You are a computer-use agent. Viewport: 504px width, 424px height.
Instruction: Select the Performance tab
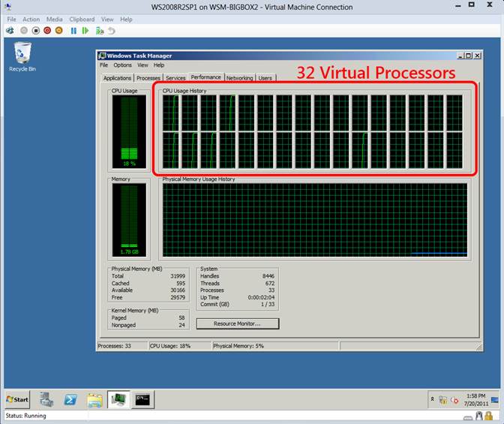[205, 77]
